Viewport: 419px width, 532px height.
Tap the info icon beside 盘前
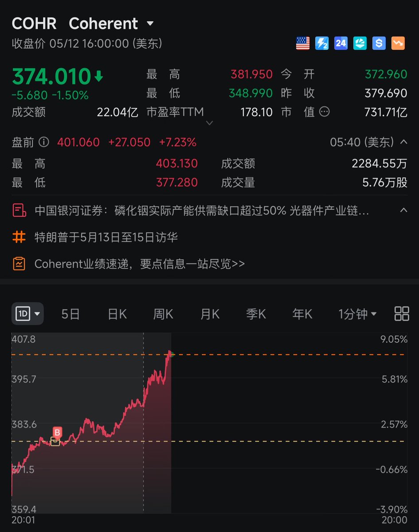[x=43, y=142]
